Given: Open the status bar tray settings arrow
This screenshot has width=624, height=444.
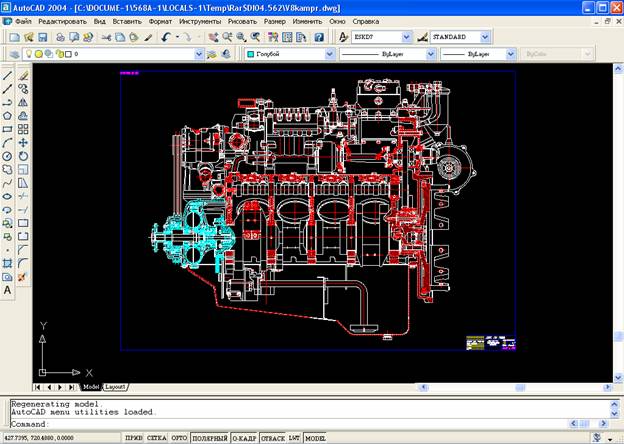Looking at the screenshot, I should click(x=610, y=439).
